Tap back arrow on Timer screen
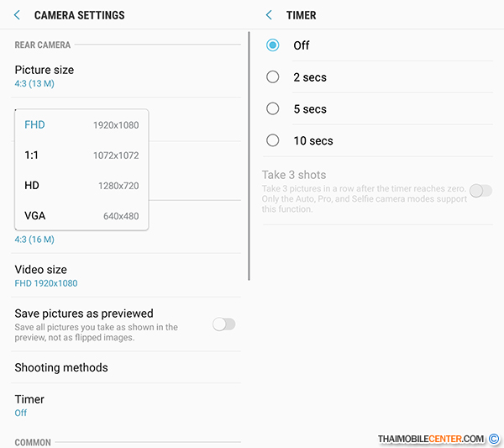Viewport: 504px width, 448px height. (x=269, y=15)
